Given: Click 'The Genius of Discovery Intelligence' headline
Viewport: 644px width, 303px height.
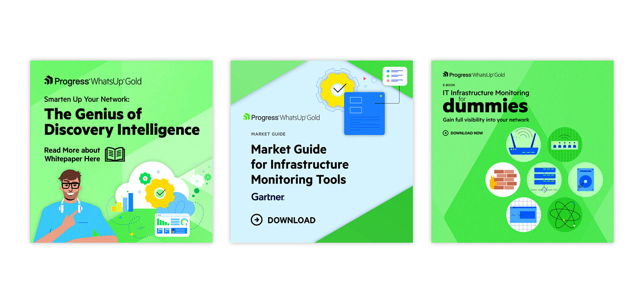Looking at the screenshot, I should 122,122.
